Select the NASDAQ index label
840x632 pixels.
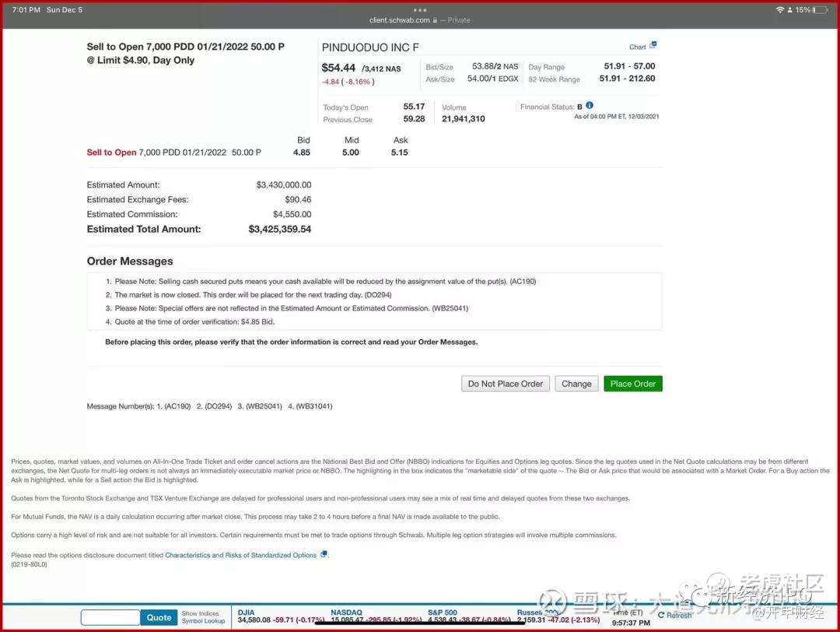346,613
